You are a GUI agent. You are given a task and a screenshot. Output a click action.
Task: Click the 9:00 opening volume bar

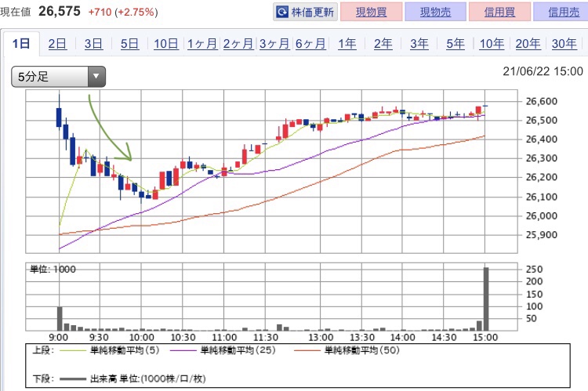pyautogui.click(x=60, y=319)
